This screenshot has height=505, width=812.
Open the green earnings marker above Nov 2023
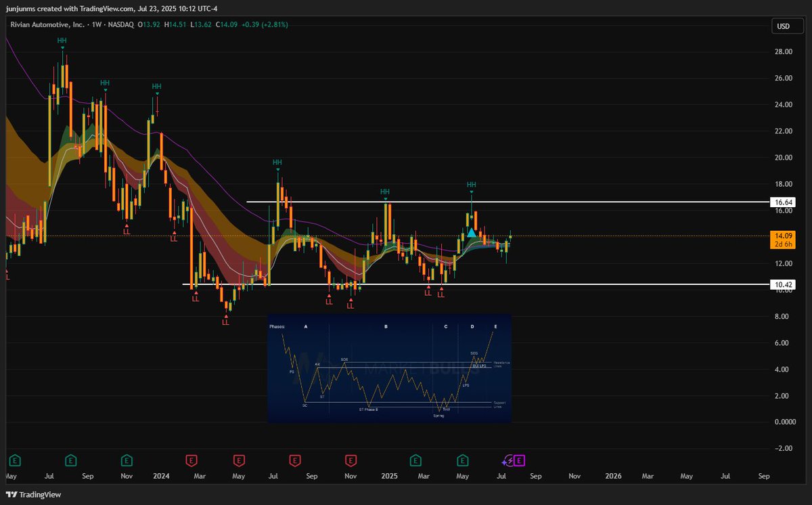(127, 461)
